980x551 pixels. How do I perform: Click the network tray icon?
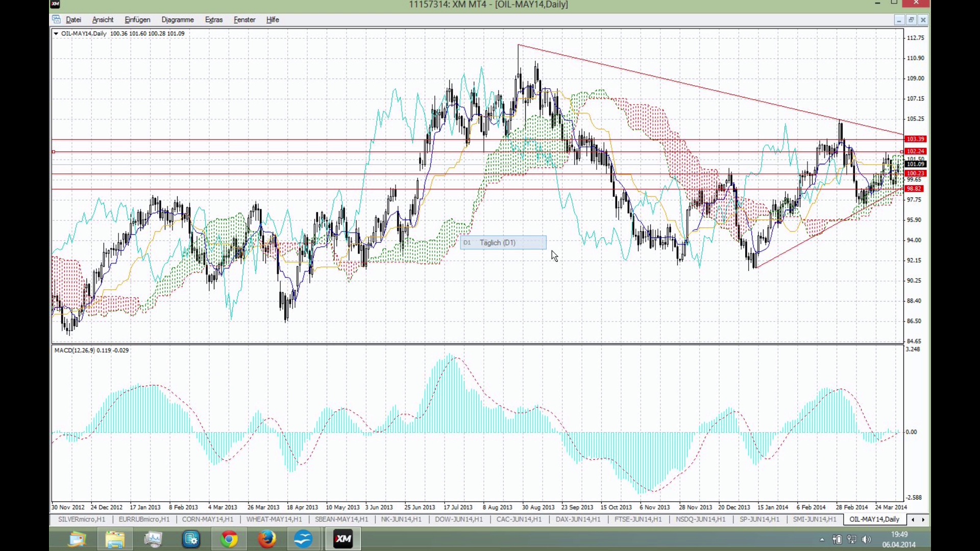[851, 539]
